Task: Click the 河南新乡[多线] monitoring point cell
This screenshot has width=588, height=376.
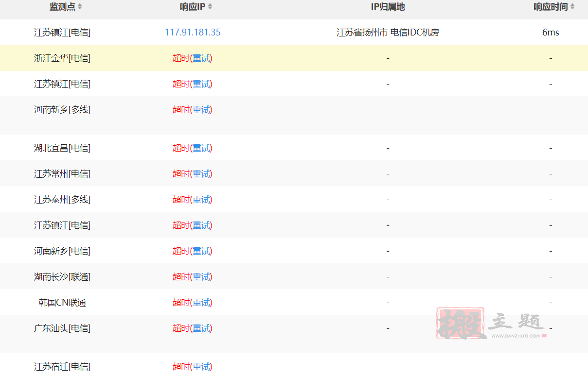Action: tap(62, 110)
